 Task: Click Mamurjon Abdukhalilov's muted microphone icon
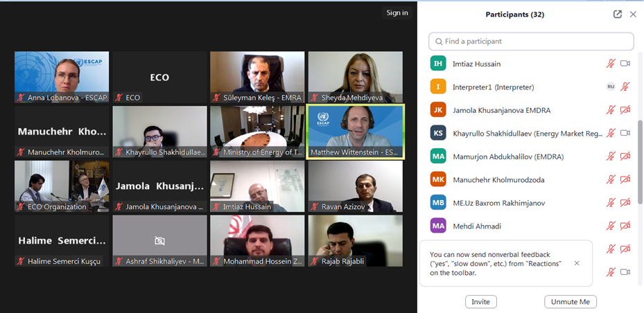tap(611, 156)
